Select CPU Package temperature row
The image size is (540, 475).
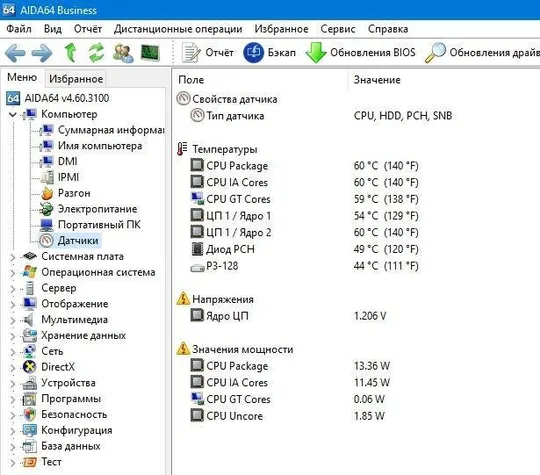tap(304, 166)
